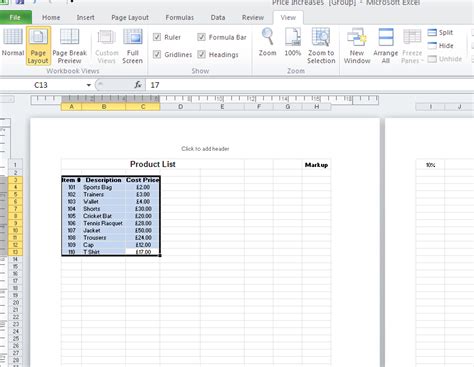
Task: Select row 20 header
Action: tap(15, 303)
